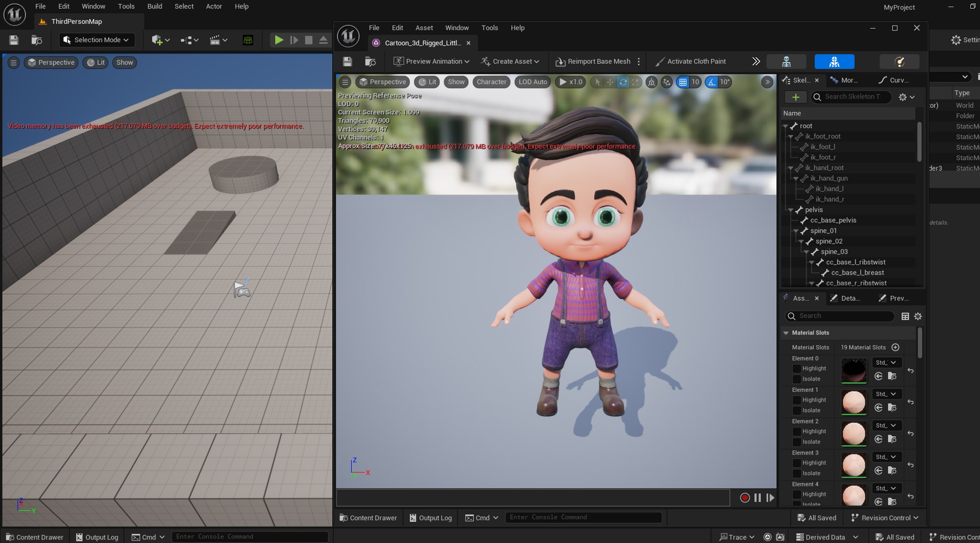Enable Highlight for Element 1

point(796,400)
